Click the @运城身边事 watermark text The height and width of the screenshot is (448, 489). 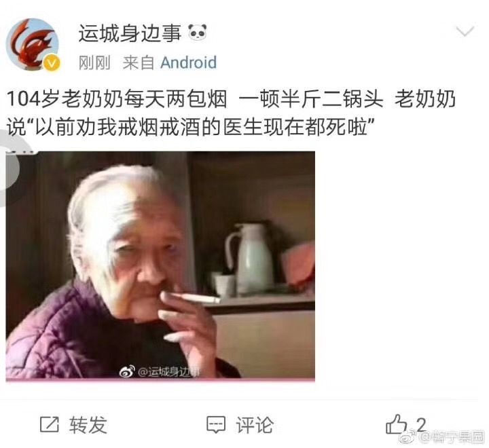[168, 371]
